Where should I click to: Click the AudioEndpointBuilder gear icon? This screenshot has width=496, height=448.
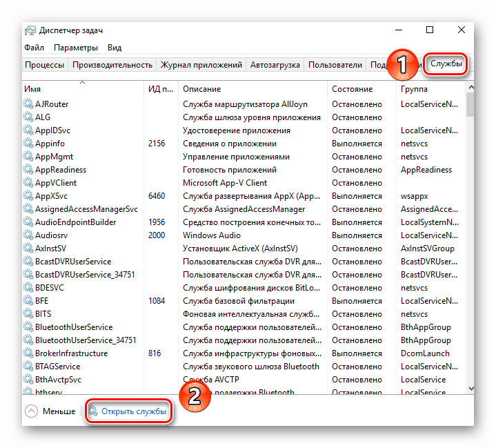(x=28, y=222)
